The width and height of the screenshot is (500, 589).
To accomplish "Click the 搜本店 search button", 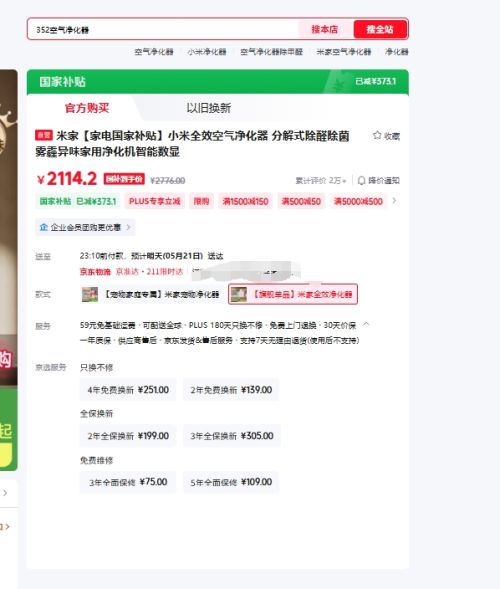I will point(325,29).
